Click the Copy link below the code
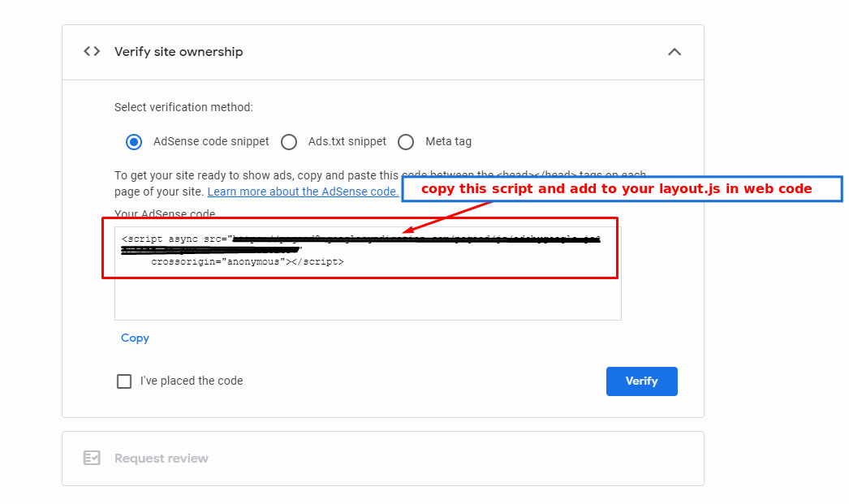849x504 pixels. pyautogui.click(x=135, y=338)
